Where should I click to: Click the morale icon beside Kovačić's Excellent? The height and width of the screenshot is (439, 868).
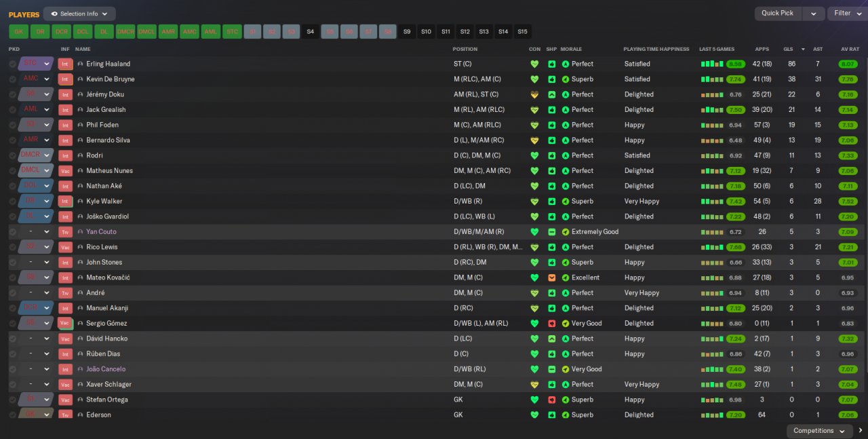[x=566, y=278]
